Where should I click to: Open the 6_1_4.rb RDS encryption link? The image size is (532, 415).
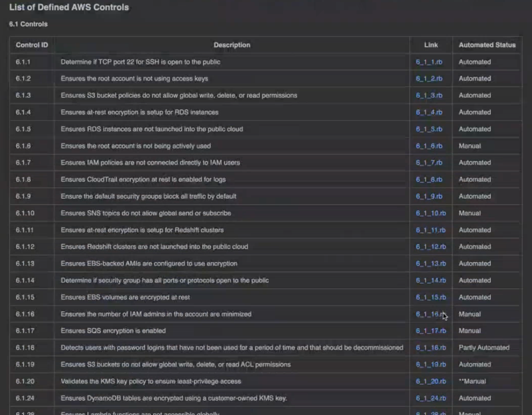(429, 112)
